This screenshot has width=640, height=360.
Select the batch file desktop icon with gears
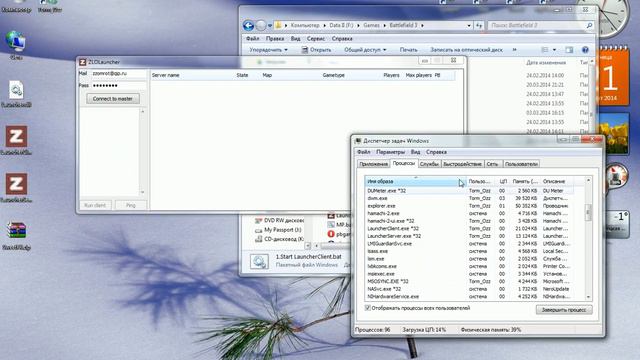pyautogui.click(x=16, y=90)
